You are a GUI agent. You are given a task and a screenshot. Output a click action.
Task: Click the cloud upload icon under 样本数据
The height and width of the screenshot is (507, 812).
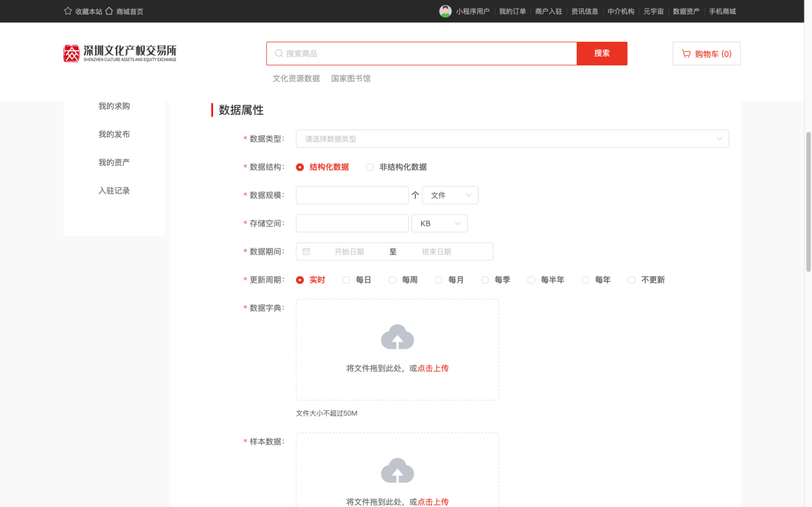click(x=398, y=470)
